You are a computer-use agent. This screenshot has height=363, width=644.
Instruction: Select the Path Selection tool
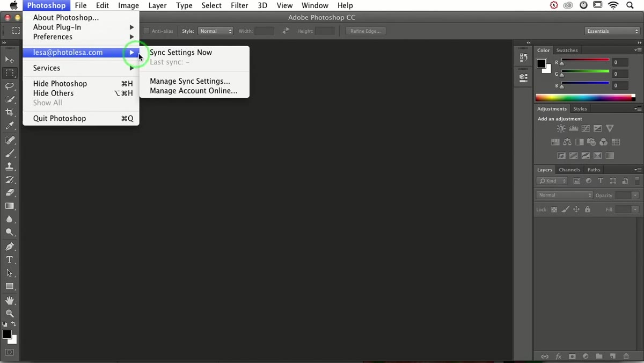pos(10,273)
